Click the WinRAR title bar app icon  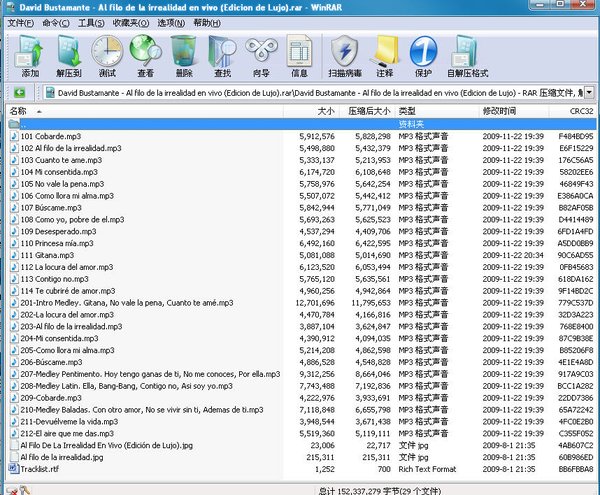click(9, 7)
